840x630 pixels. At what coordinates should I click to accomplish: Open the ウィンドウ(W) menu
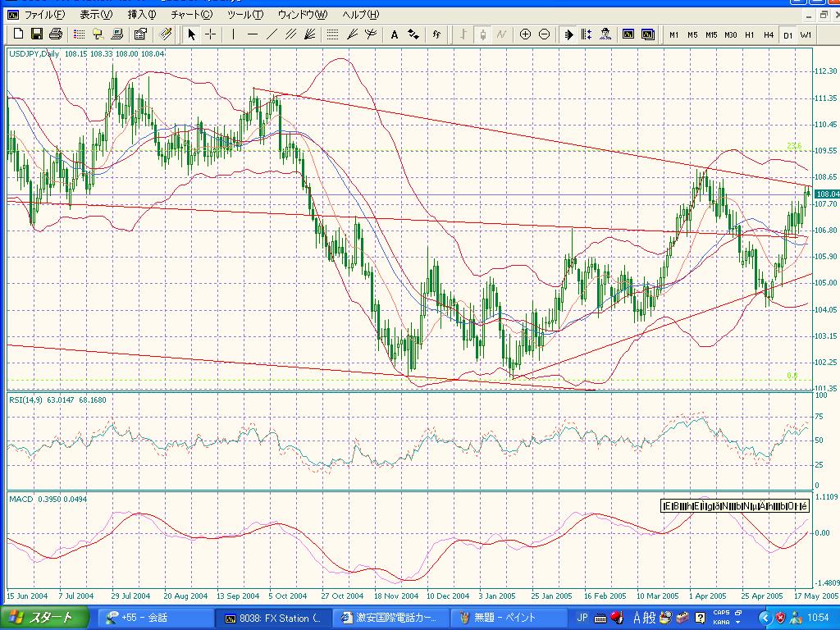[302, 15]
